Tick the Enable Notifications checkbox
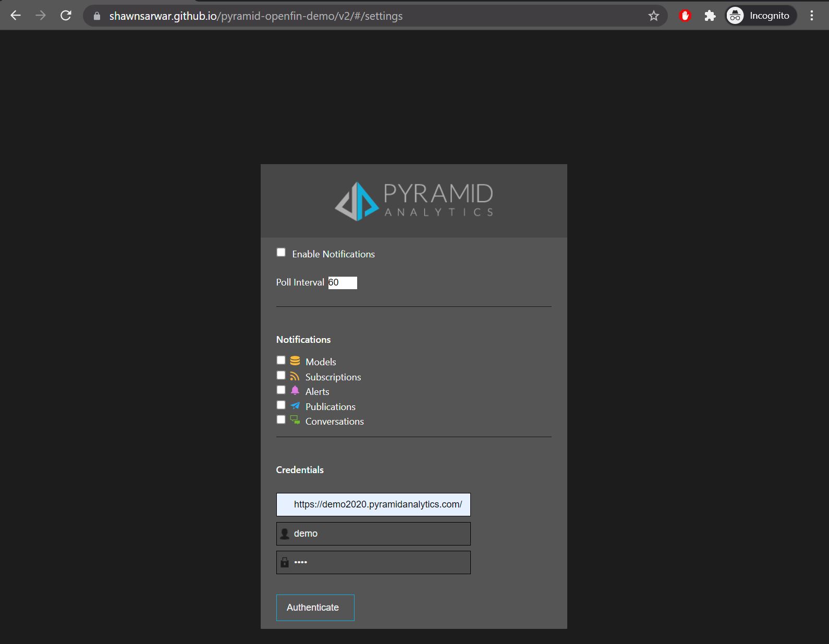The width and height of the screenshot is (829, 644). pyautogui.click(x=281, y=253)
